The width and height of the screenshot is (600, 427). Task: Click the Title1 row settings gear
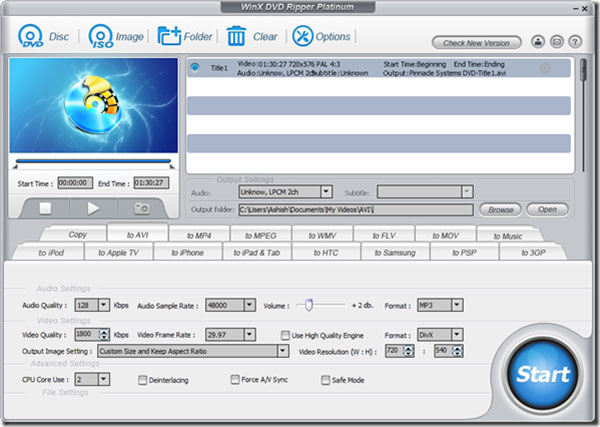coord(545,68)
